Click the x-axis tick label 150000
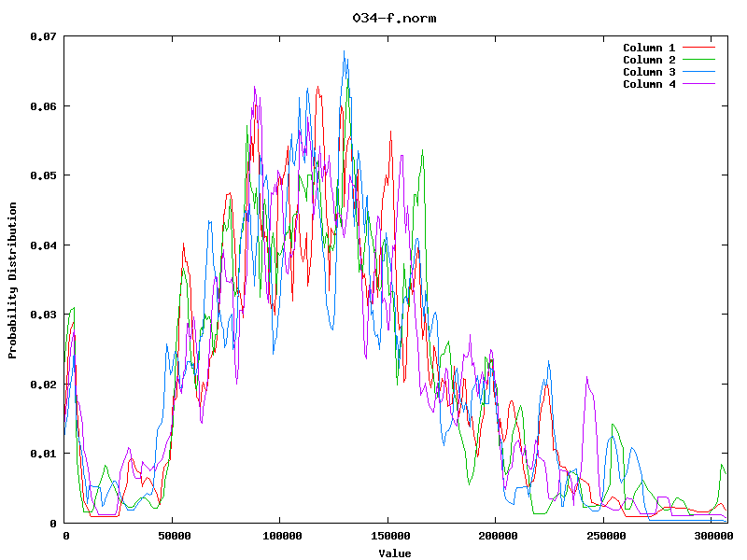Screen dimensions: 747x560 pos(390,536)
